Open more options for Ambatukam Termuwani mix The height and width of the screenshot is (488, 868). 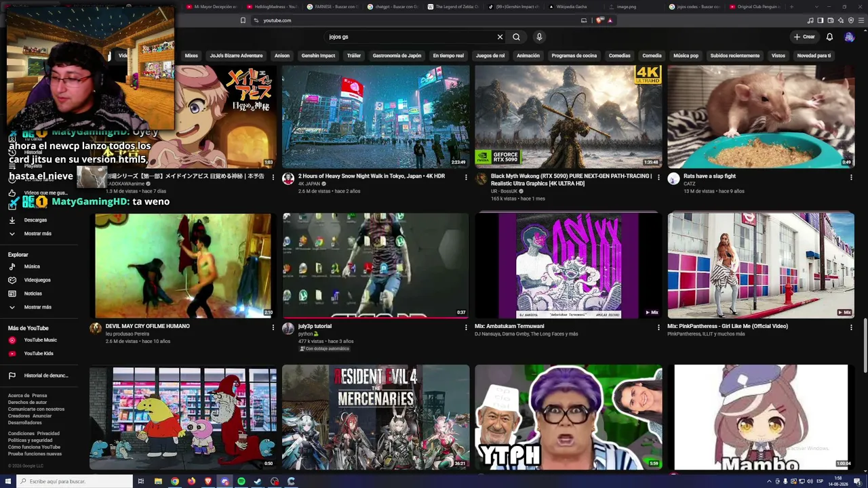coord(658,327)
